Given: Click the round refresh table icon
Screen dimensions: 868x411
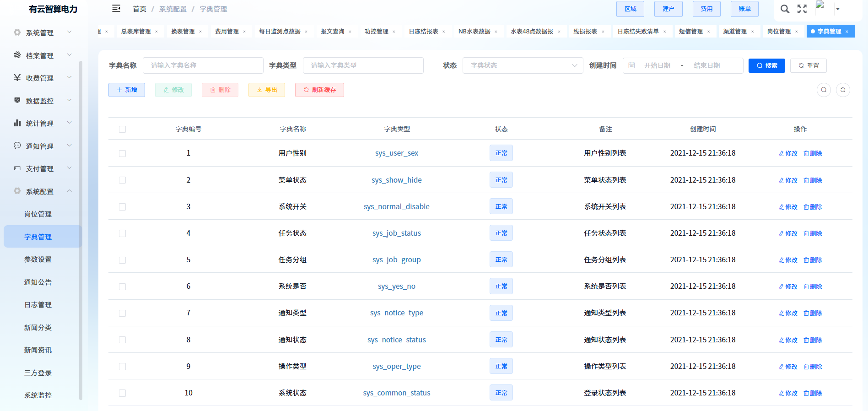Looking at the screenshot, I should pos(843,90).
